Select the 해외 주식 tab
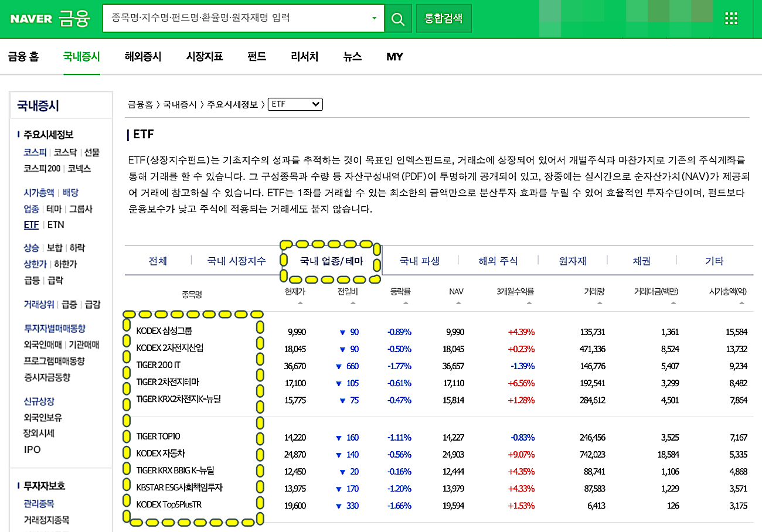The width and height of the screenshot is (762, 532). [498, 261]
